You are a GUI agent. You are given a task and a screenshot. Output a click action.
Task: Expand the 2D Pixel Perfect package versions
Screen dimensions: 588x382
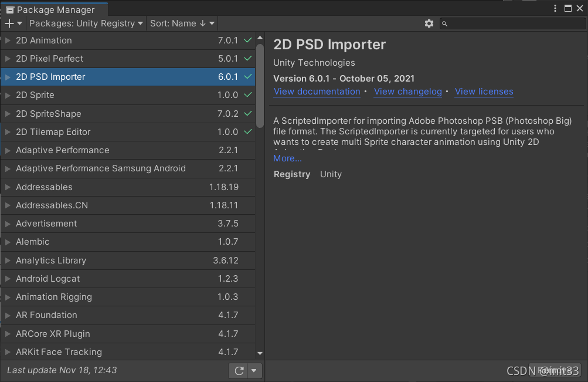8,59
